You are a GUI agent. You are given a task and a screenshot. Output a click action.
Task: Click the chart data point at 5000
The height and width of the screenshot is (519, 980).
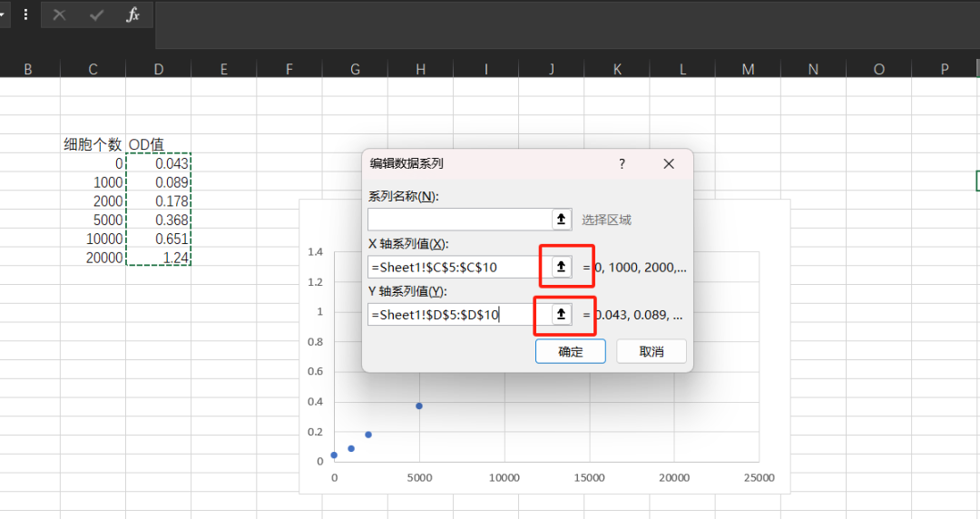point(419,406)
